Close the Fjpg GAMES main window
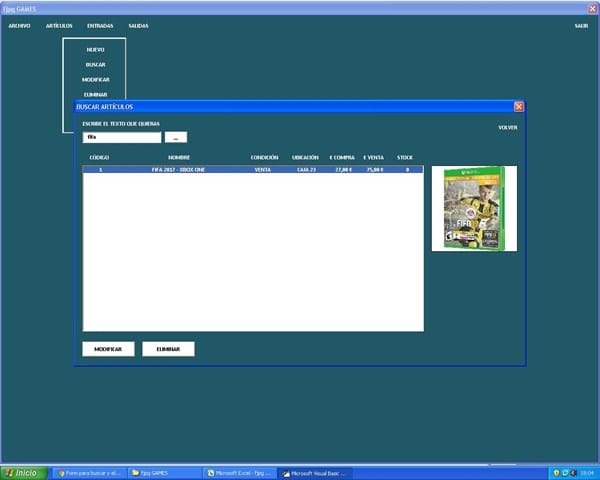Screen dimensions: 600x480 (591, 7)
